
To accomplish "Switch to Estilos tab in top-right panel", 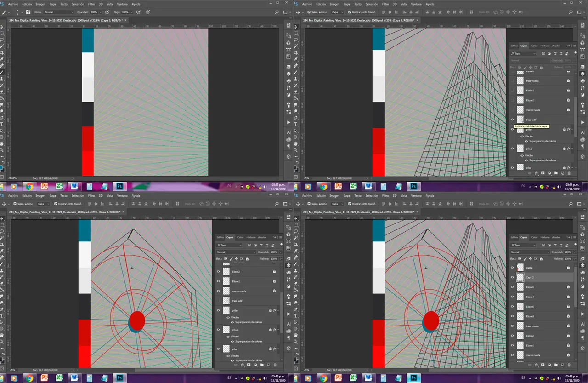I will 514,46.
